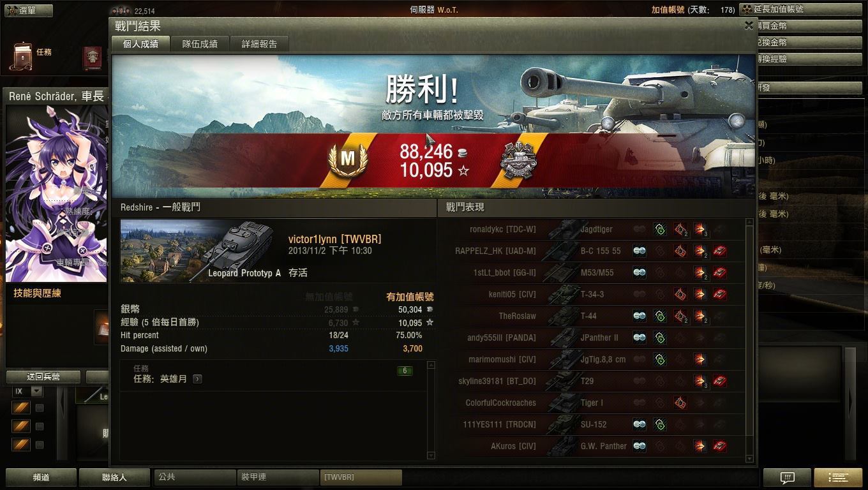Click the 延長加值帳號 button

pyautogui.click(x=772, y=10)
